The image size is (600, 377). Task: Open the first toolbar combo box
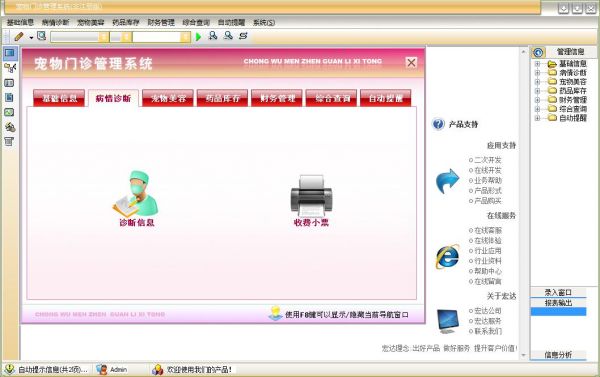80,37
